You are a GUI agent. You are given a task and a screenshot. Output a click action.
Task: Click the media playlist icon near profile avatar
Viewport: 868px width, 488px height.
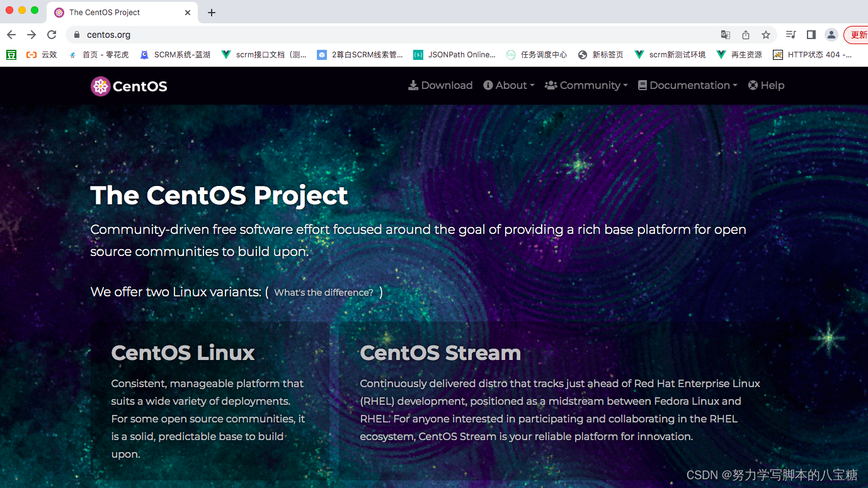click(791, 35)
